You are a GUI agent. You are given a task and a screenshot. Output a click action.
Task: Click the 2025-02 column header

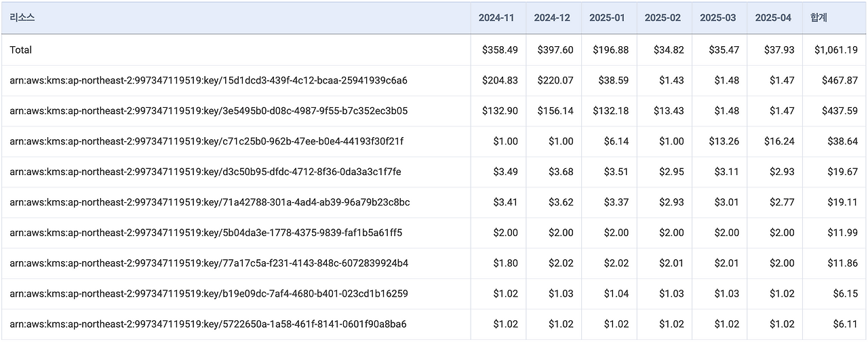tap(663, 18)
